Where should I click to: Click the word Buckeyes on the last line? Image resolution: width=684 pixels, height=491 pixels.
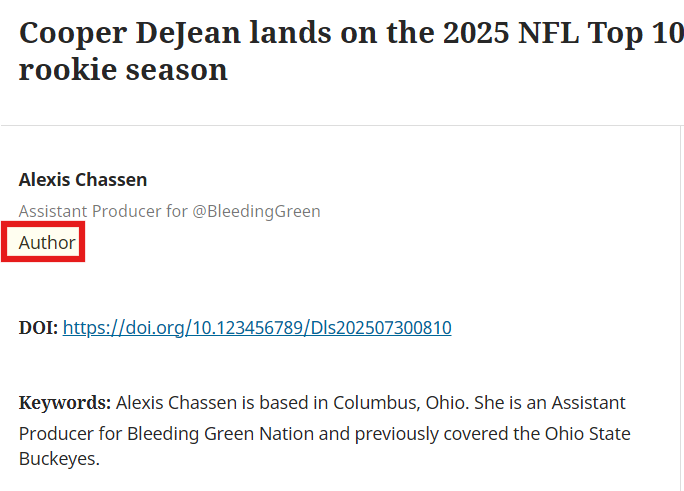(59, 459)
